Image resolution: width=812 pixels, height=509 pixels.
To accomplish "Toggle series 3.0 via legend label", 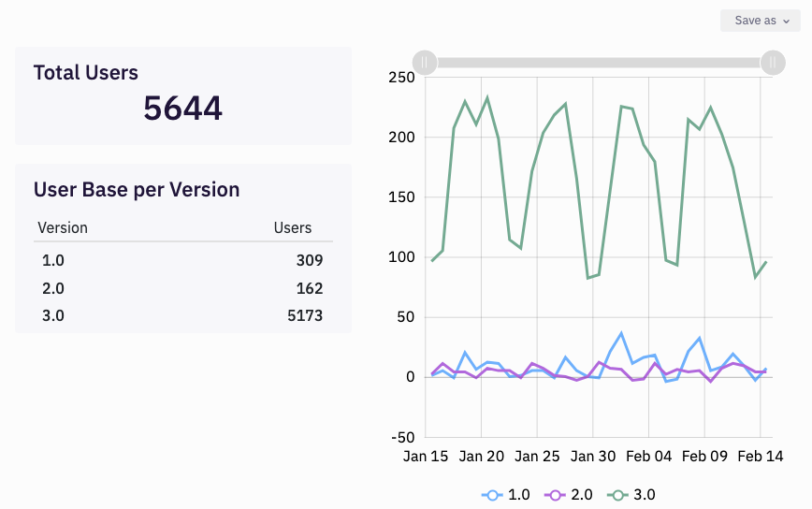I will point(645,494).
